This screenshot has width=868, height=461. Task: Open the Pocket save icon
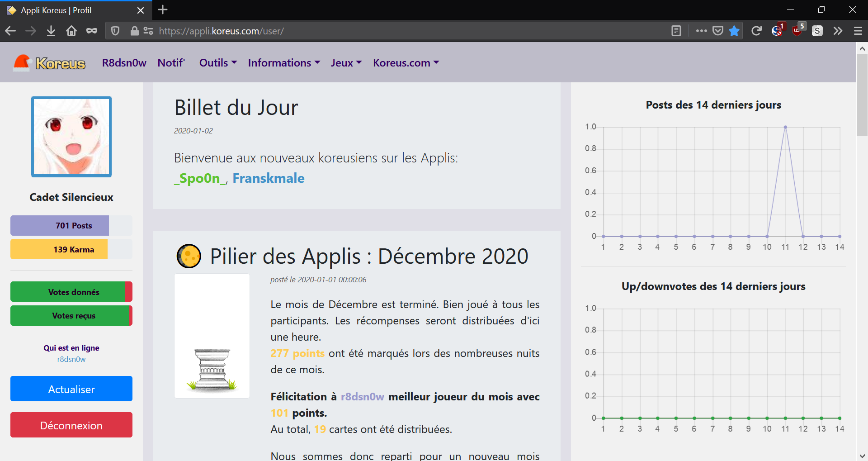[718, 31]
